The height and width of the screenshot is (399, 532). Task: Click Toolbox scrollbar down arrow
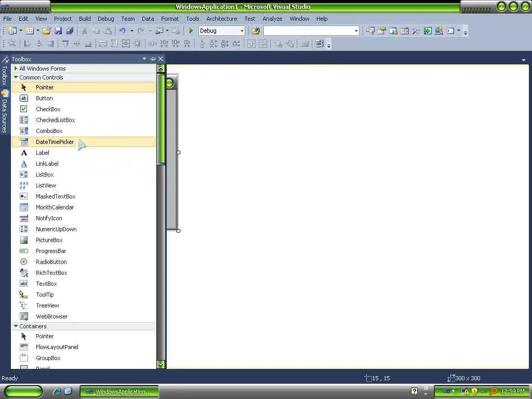click(161, 364)
